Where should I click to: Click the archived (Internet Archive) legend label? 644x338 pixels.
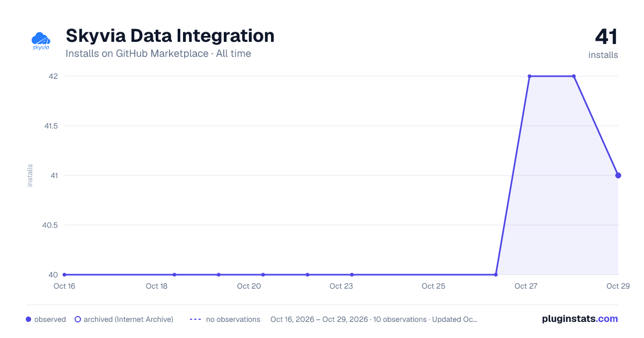pos(128,319)
